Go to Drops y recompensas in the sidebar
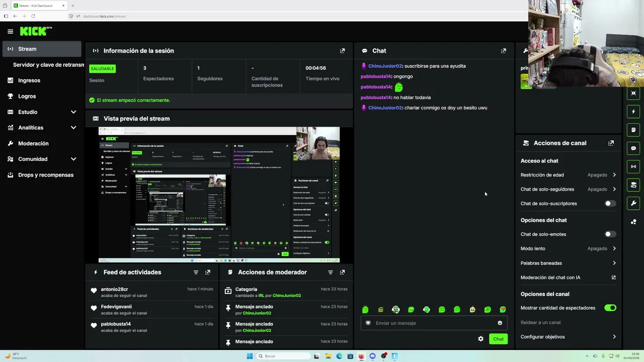Screen dimensions: 644x362 point(42,175)
